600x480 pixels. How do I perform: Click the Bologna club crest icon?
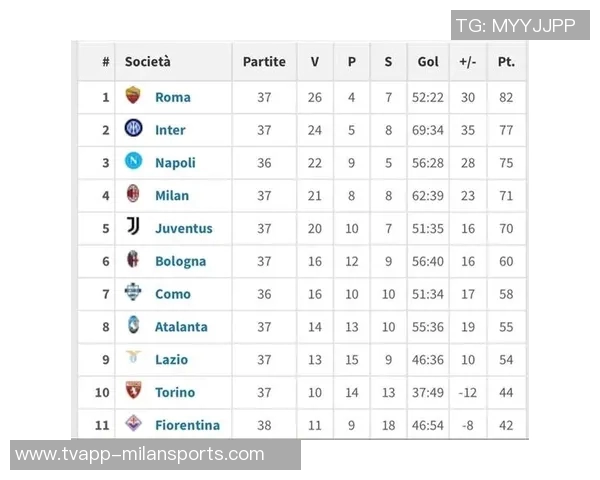point(133,260)
